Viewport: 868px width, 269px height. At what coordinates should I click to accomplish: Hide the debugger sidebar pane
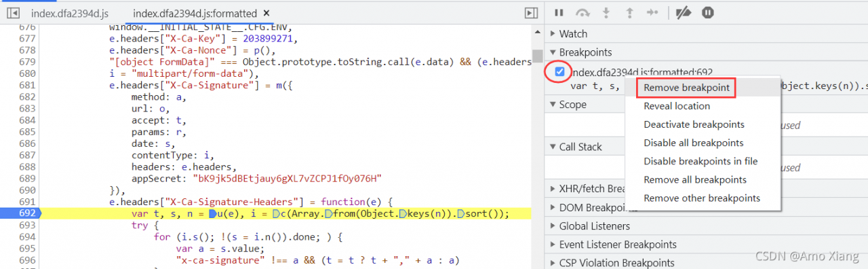[x=531, y=13]
